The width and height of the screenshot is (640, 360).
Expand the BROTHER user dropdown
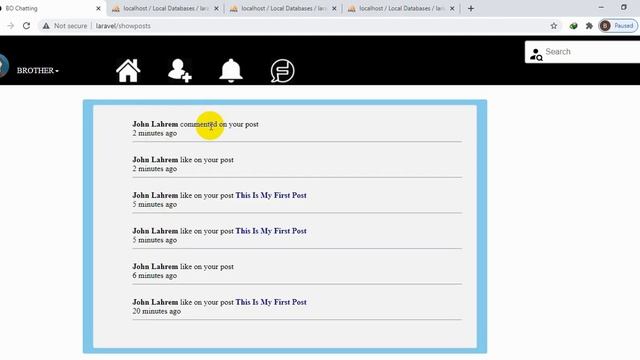point(38,71)
